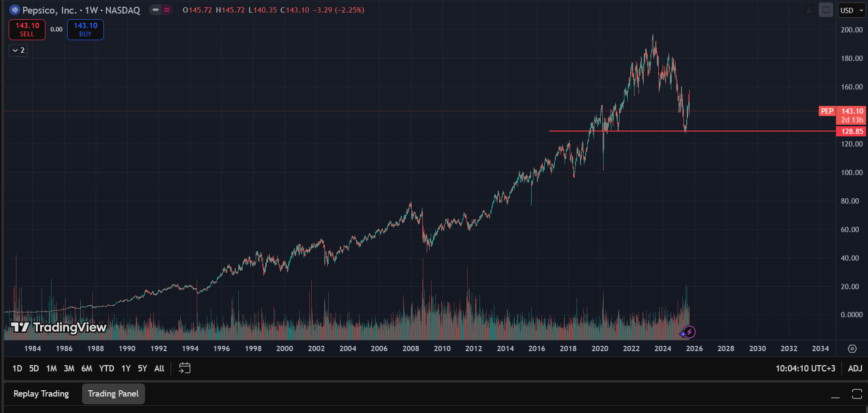Select the 5D time range
This screenshot has width=868, height=413.
[x=34, y=369]
